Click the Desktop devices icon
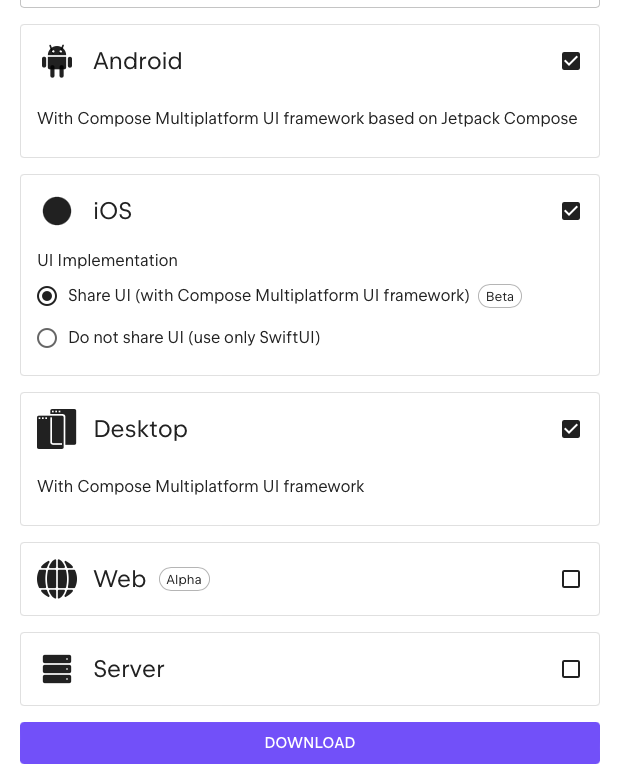The height and width of the screenshot is (776, 617). coord(57,429)
